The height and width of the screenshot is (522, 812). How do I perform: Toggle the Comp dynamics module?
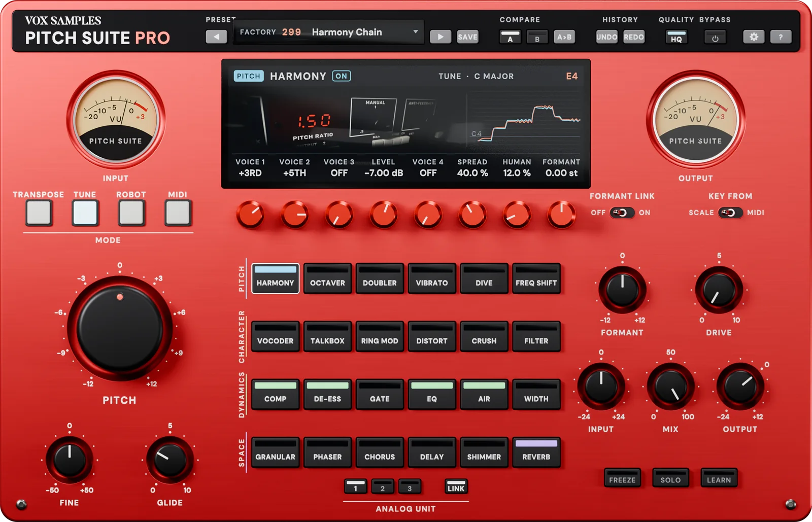(275, 394)
